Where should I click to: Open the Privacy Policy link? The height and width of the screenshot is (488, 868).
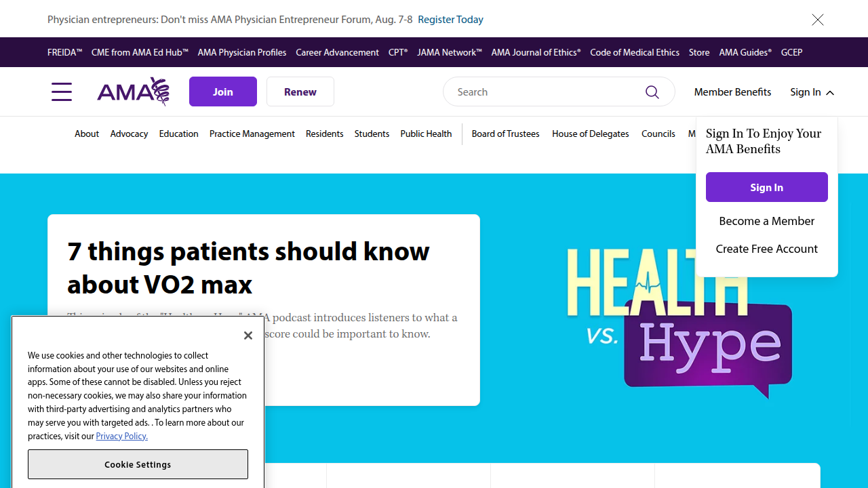tap(121, 436)
